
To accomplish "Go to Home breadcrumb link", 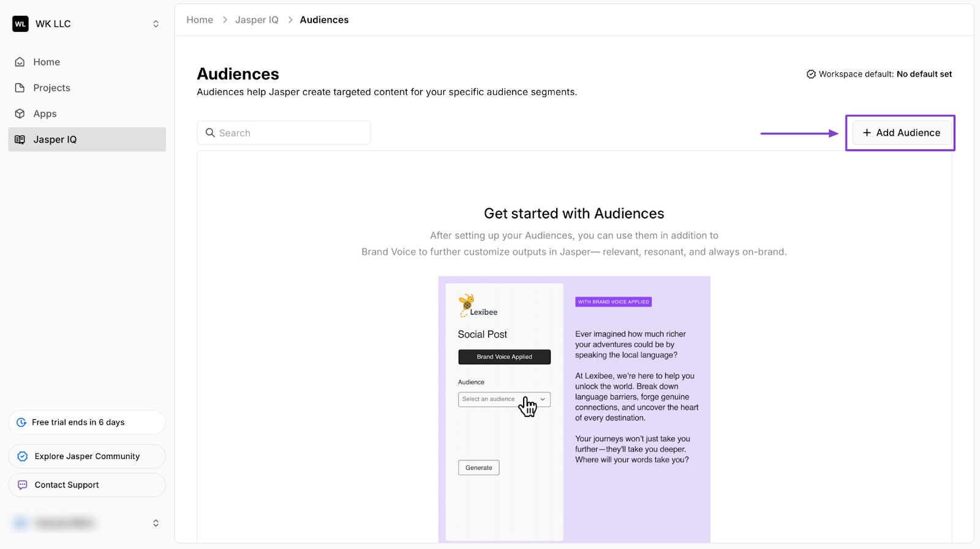I will [200, 20].
